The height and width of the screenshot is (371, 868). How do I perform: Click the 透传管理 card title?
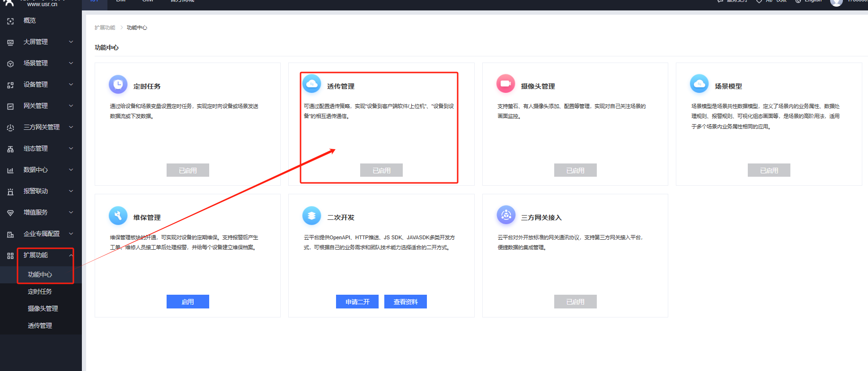[x=341, y=86]
